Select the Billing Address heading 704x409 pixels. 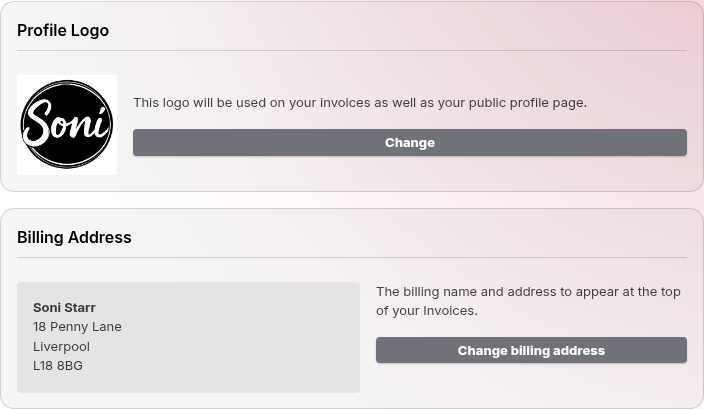(x=74, y=237)
